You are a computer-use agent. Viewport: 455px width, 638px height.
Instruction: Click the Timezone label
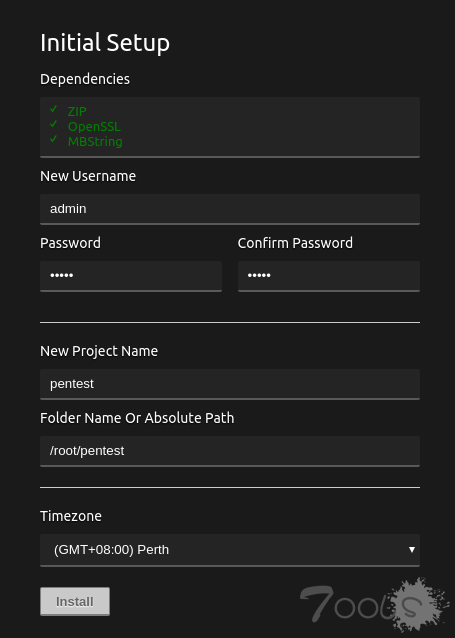[71, 516]
